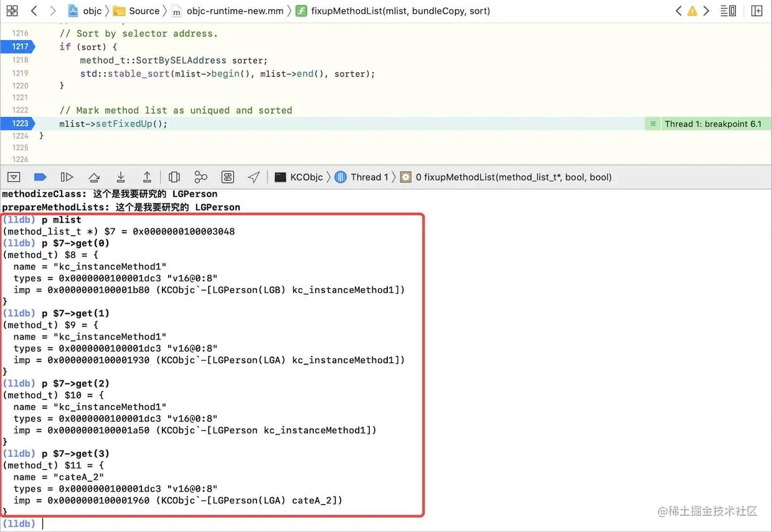The image size is (772, 532).
Task: Click the imp line with cateA_2
Action: 178,500
